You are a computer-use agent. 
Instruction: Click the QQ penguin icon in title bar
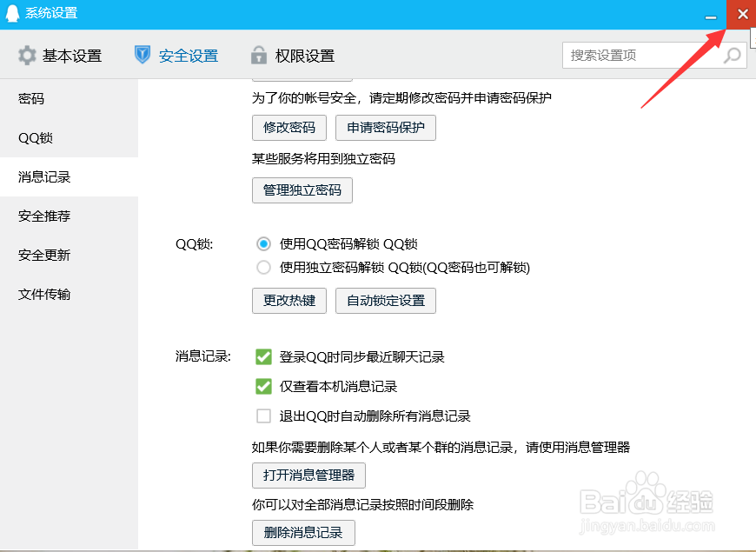[12, 13]
